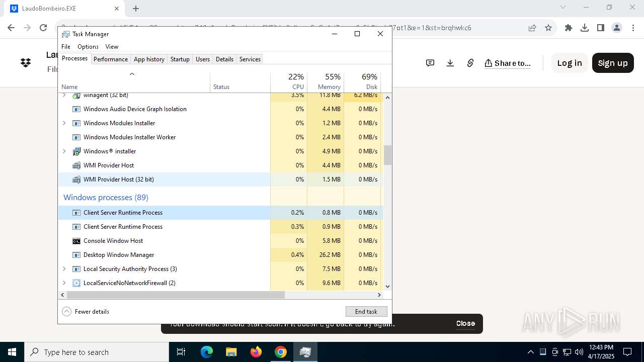The width and height of the screenshot is (644, 362).
Task: Click the scroll down arrow of process list
Action: click(387, 287)
